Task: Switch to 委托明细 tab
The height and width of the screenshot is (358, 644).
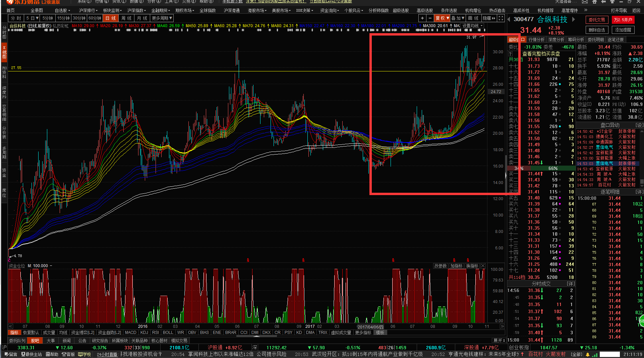Action: click(x=596, y=40)
